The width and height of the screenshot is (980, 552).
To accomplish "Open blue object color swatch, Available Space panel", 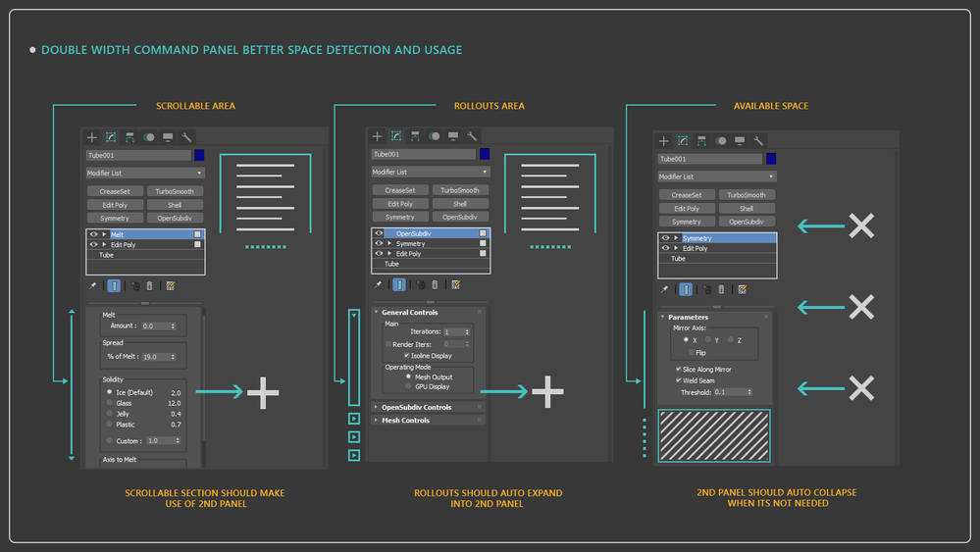I will tap(771, 159).
